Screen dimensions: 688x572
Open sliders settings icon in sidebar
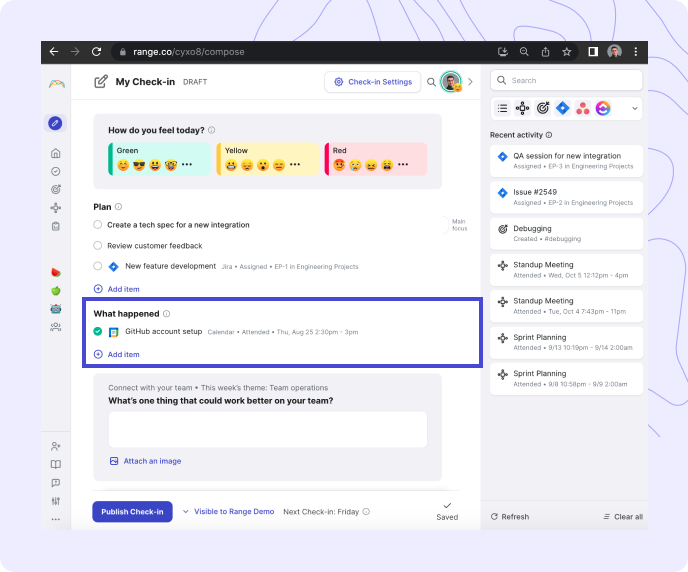56,501
